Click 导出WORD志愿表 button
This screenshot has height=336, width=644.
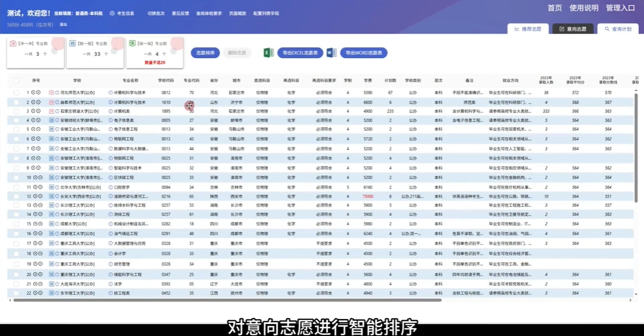(x=364, y=53)
